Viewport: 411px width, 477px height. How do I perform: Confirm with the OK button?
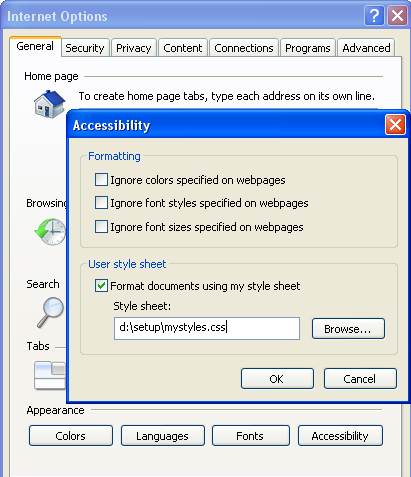point(277,379)
